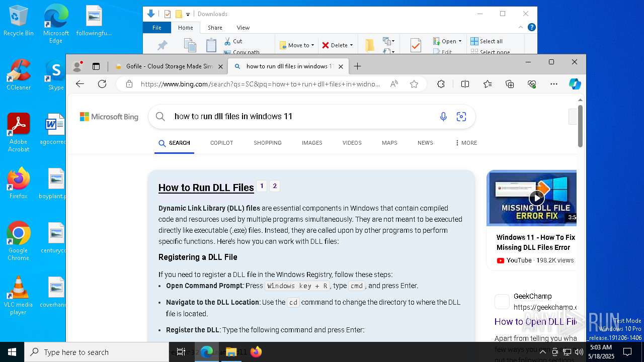Select the COPILOT search tab
Viewport: 644px width, 362px height.
221,143
